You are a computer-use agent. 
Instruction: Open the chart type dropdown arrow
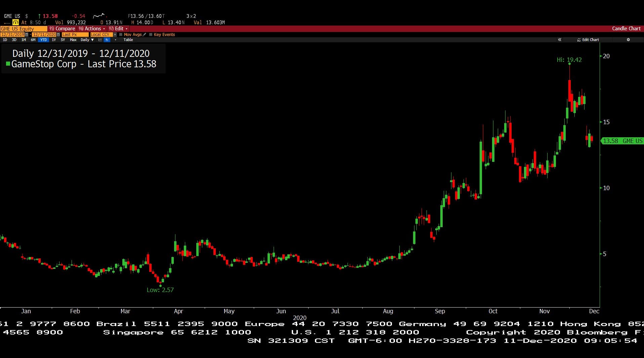coord(115,40)
